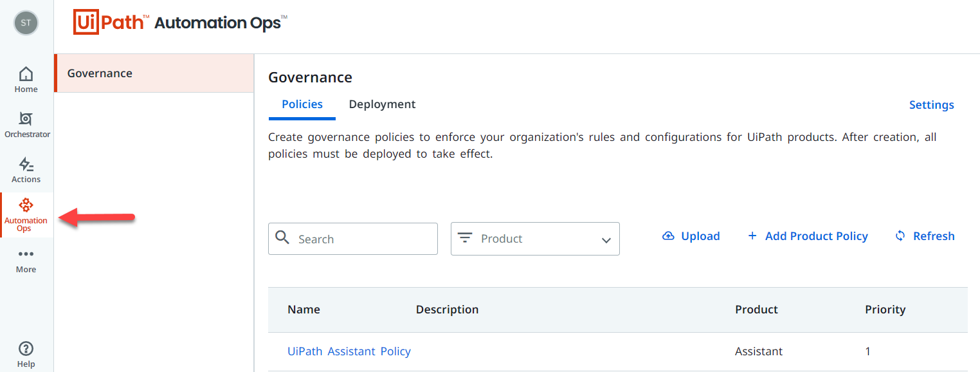Image resolution: width=980 pixels, height=372 pixels.
Task: Open the ST user avatar menu
Action: pyautogui.click(x=26, y=23)
